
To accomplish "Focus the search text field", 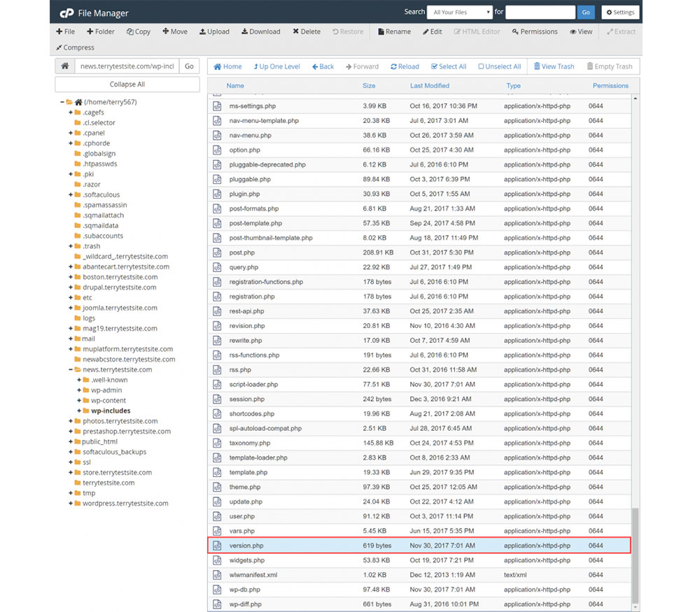I will pos(540,13).
